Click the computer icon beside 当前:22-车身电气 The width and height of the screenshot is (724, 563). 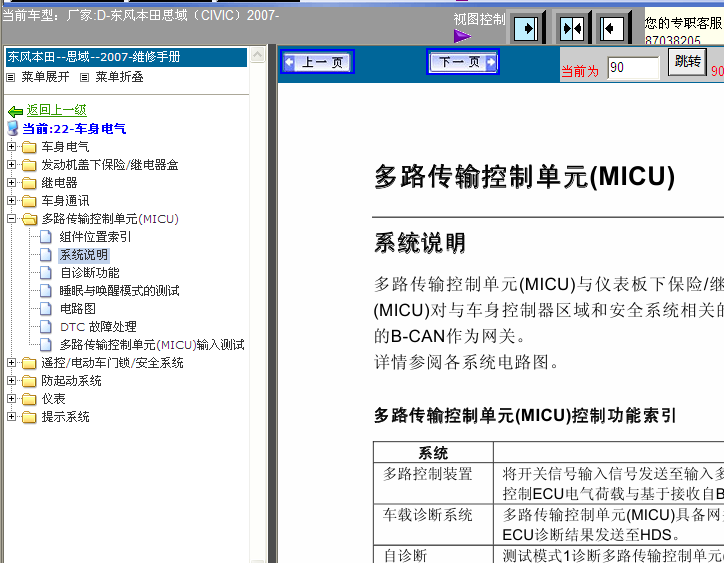pos(13,128)
